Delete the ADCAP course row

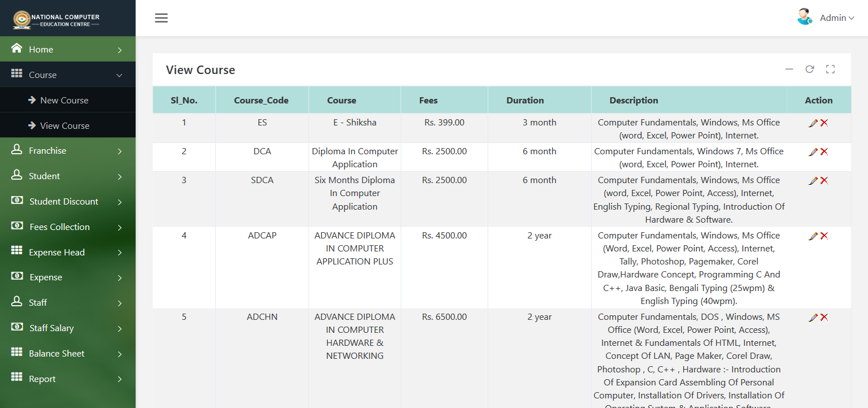(824, 236)
